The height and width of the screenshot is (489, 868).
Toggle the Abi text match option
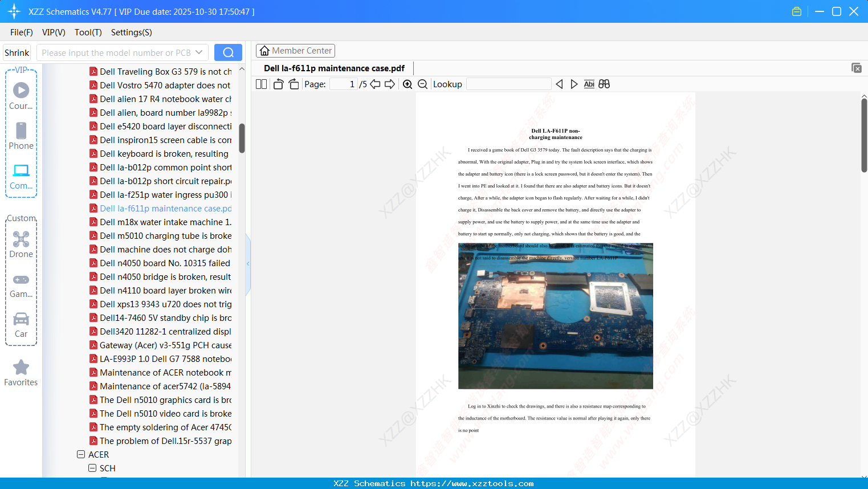[589, 84]
